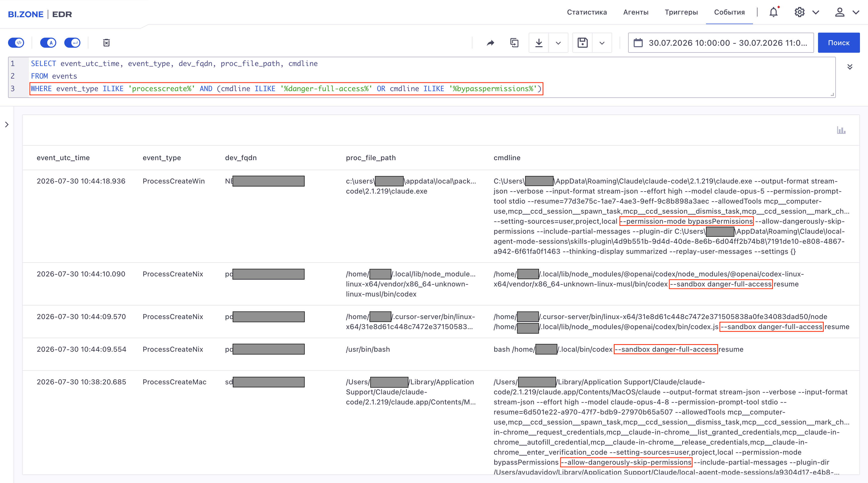Open the settings gear

pyautogui.click(x=800, y=12)
